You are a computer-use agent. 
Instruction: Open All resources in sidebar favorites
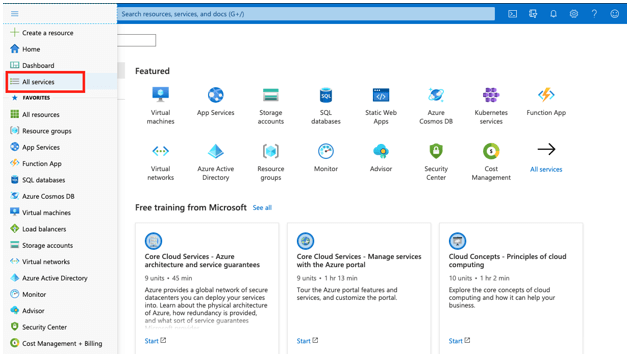(35, 115)
